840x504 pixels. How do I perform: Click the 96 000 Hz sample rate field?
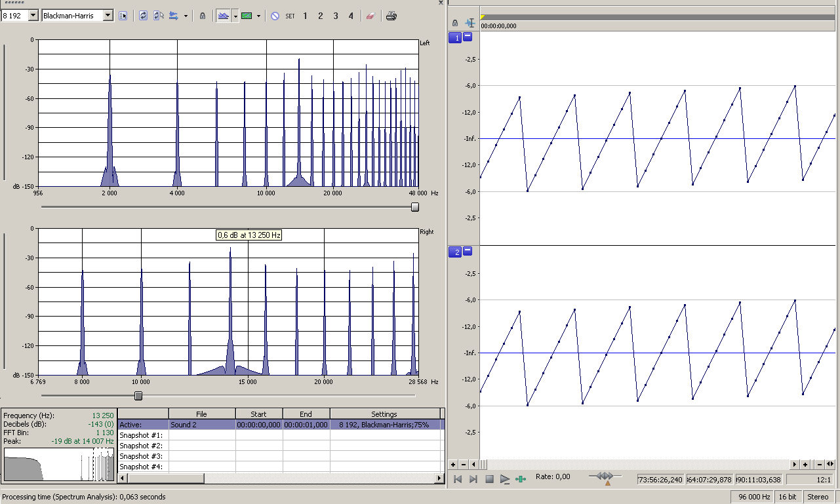coord(753,497)
